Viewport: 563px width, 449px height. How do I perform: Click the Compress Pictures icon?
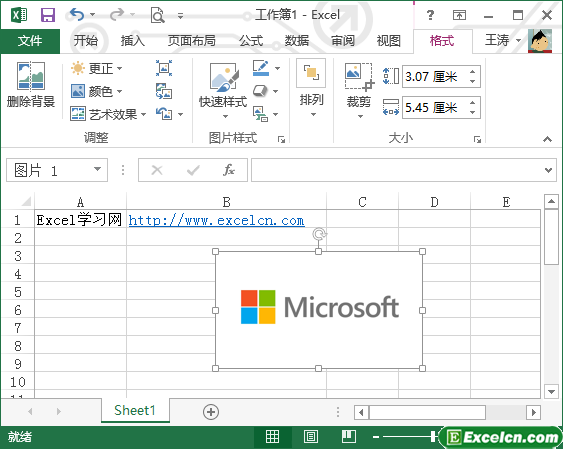pyautogui.click(x=164, y=68)
